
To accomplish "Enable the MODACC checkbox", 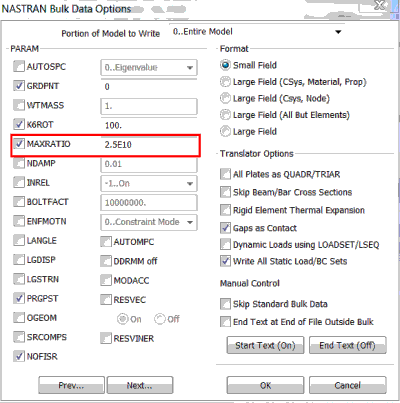I will click(106, 280).
